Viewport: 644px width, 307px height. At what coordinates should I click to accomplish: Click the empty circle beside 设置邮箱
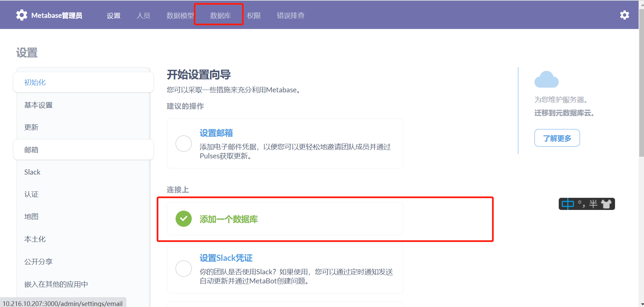tap(184, 144)
